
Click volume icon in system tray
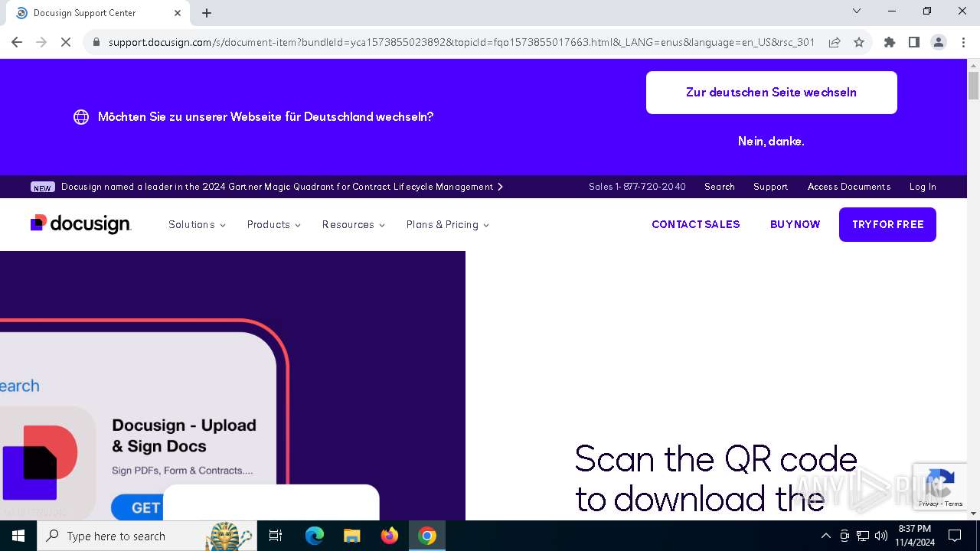click(x=881, y=536)
